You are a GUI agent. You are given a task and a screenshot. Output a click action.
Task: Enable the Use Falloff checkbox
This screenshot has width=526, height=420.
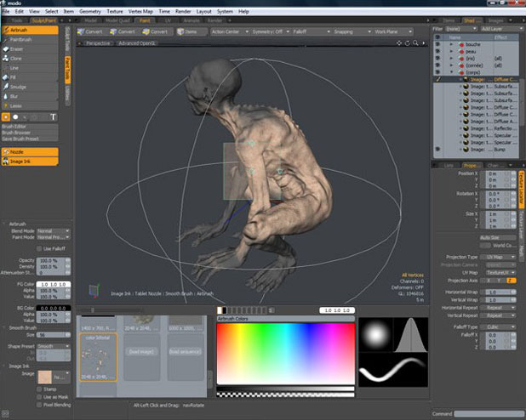38,248
